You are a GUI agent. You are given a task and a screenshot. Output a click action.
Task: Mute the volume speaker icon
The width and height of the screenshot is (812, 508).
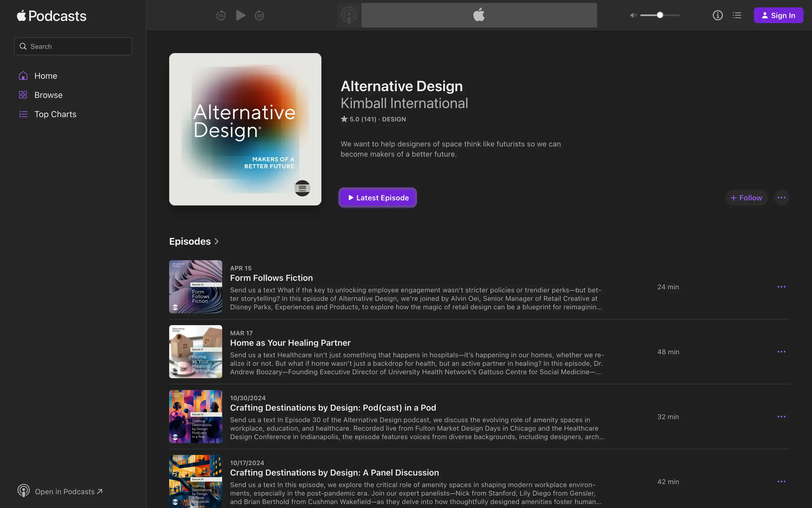coord(633,16)
